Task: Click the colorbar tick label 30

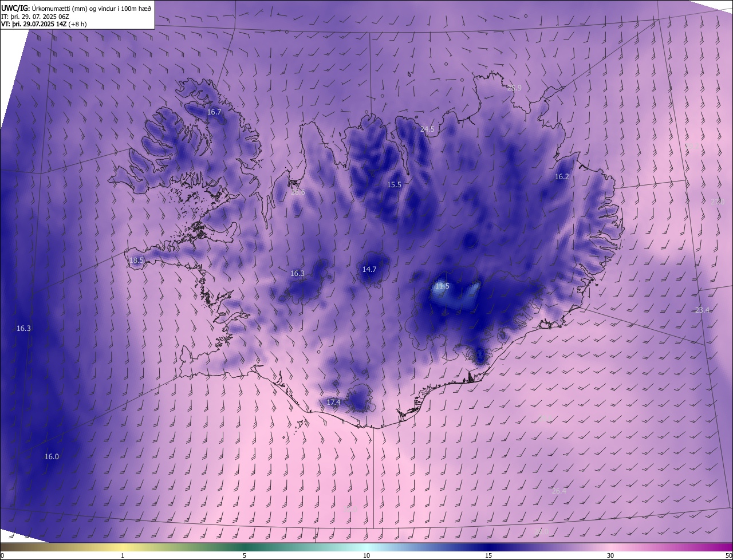Action: 610,556
